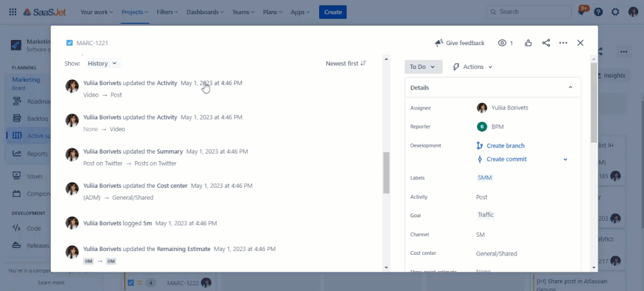The width and height of the screenshot is (644, 291).
Task: Click the Insights button on board
Action: 614,75
